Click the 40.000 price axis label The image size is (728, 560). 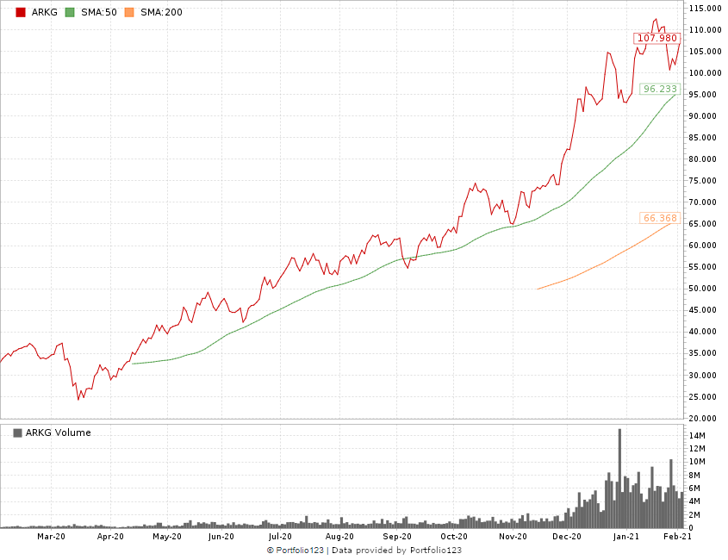(703, 332)
